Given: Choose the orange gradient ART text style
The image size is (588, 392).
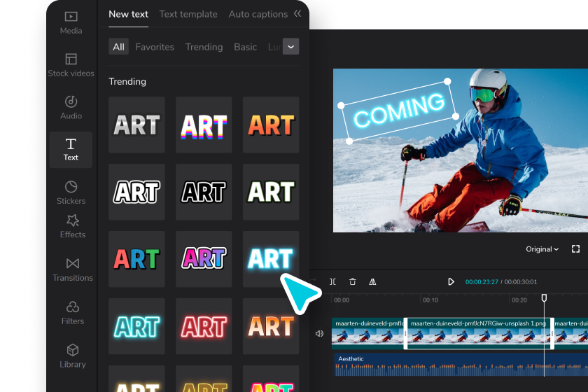Looking at the screenshot, I should tap(271, 125).
